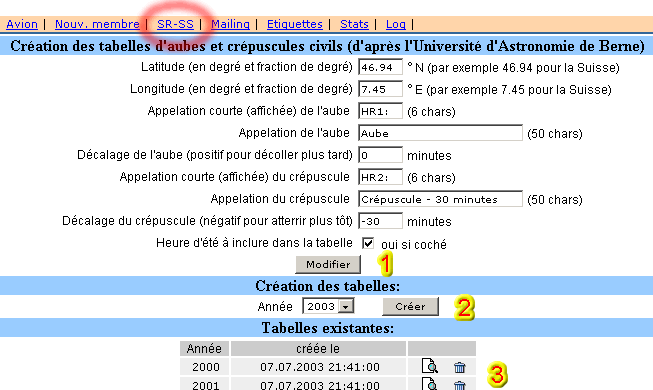Open the SR-SS section
This screenshot has height=390, width=653.
pos(175,24)
